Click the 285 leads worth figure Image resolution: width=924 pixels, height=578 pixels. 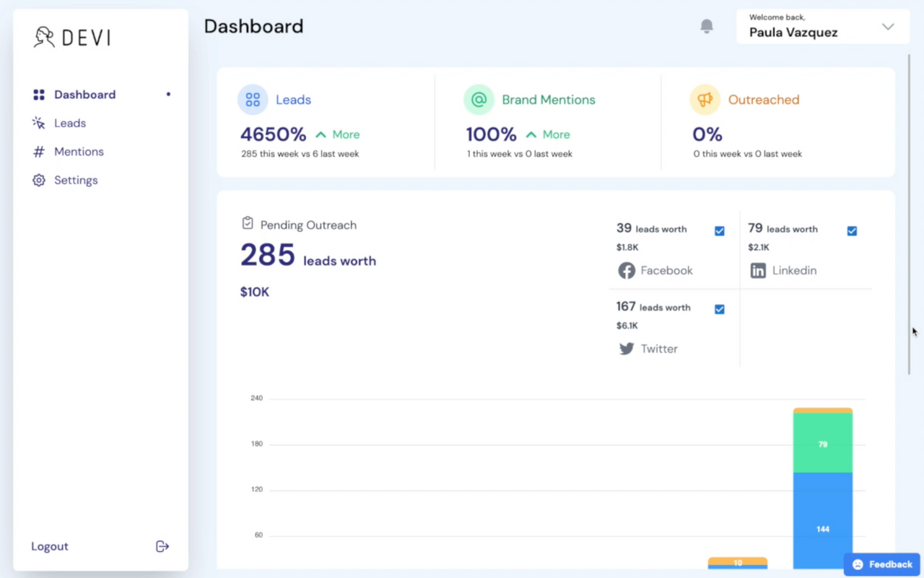308,255
